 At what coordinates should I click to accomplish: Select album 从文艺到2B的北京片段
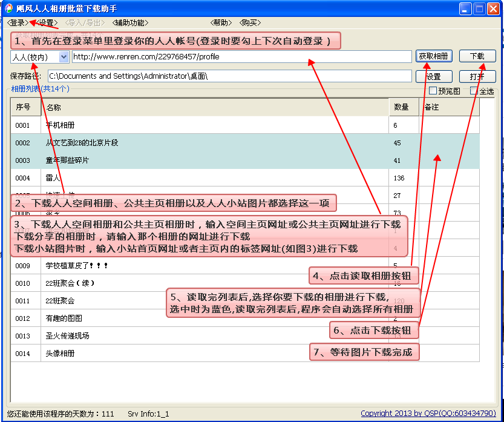(245, 143)
